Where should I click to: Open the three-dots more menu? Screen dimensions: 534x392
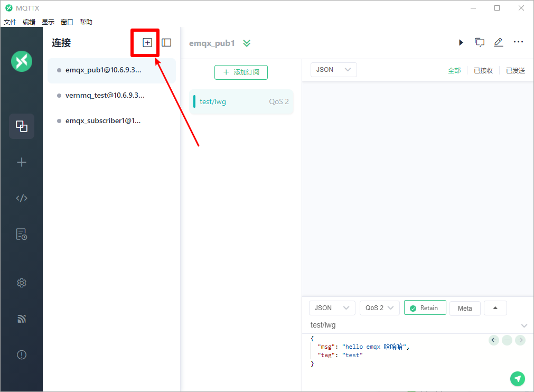[x=518, y=42]
